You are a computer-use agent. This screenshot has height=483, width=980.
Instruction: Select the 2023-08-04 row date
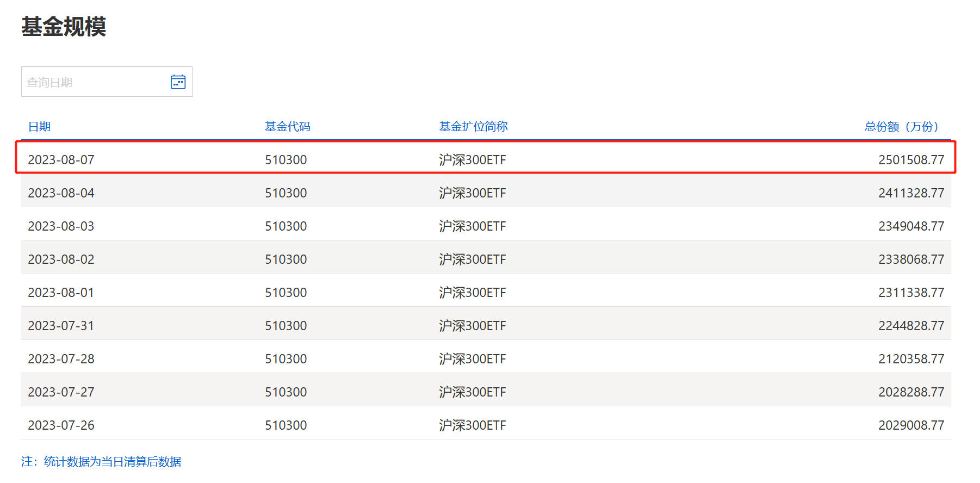click(61, 193)
